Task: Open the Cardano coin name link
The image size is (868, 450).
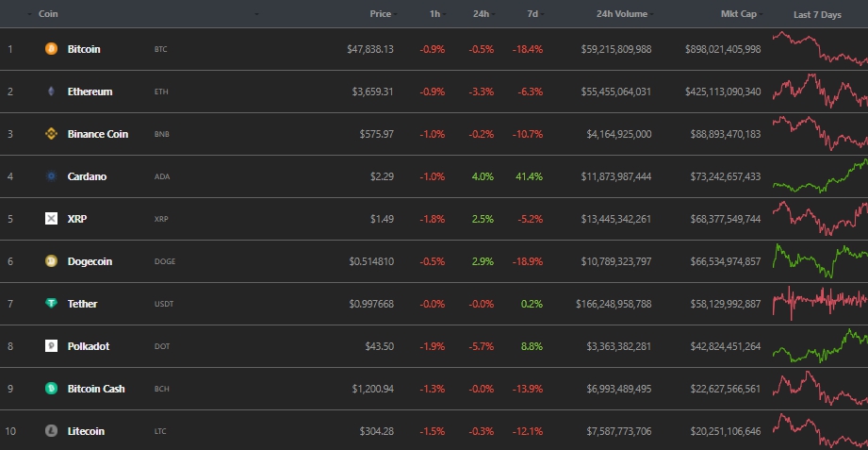Action: pyautogui.click(x=87, y=176)
